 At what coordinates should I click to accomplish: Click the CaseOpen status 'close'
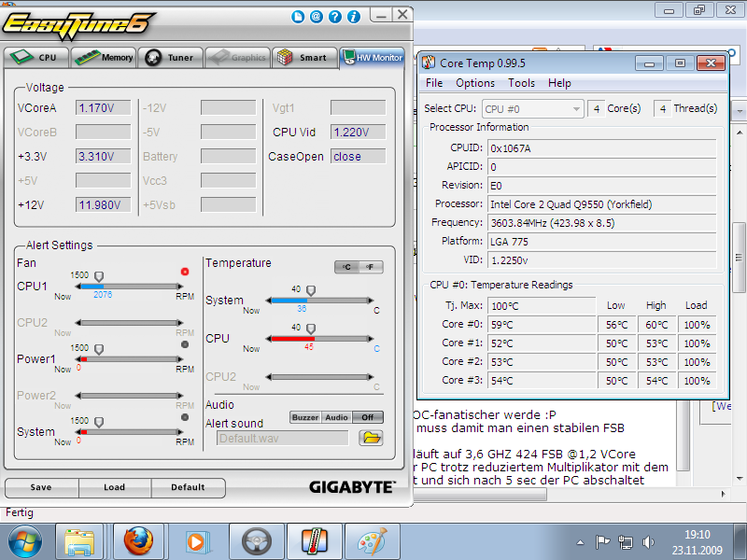pyautogui.click(x=358, y=156)
